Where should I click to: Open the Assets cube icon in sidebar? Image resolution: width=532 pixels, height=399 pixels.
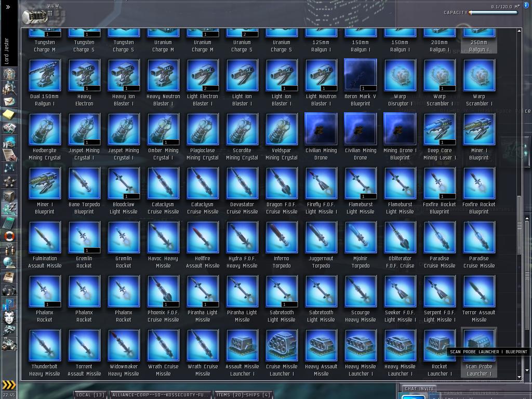[x=9, y=195]
